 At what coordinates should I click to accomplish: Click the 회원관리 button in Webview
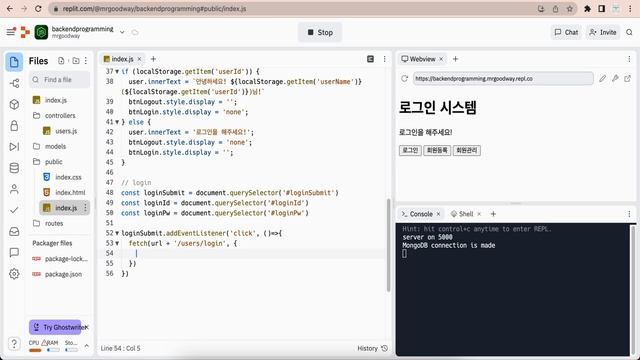click(467, 150)
